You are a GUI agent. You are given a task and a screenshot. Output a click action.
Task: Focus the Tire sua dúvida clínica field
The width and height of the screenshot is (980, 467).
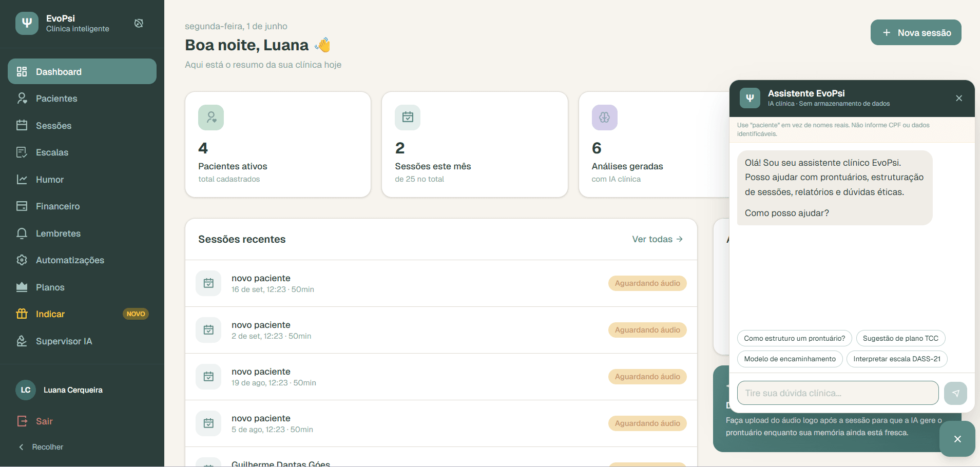[x=838, y=393]
